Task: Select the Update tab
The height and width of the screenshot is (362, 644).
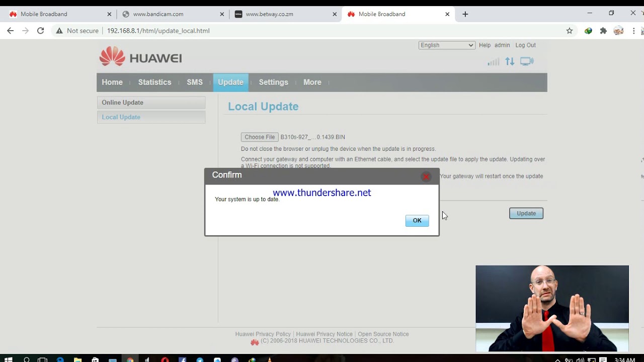Action: (230, 82)
